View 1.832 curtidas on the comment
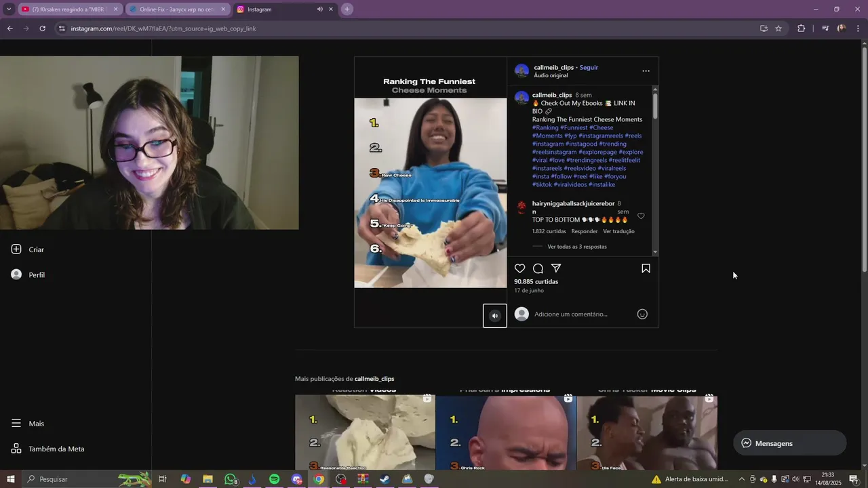 click(549, 231)
